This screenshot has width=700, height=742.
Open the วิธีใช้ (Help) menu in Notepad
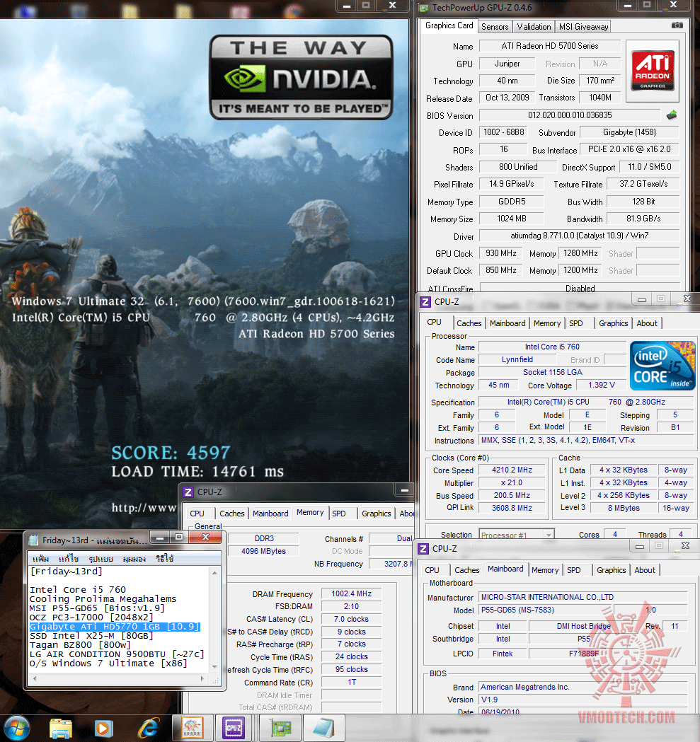pyautogui.click(x=164, y=559)
